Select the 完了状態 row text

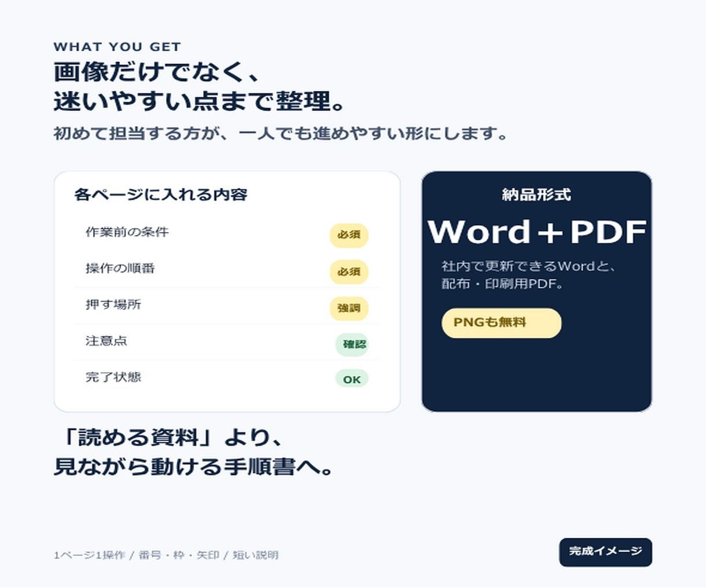(x=113, y=377)
